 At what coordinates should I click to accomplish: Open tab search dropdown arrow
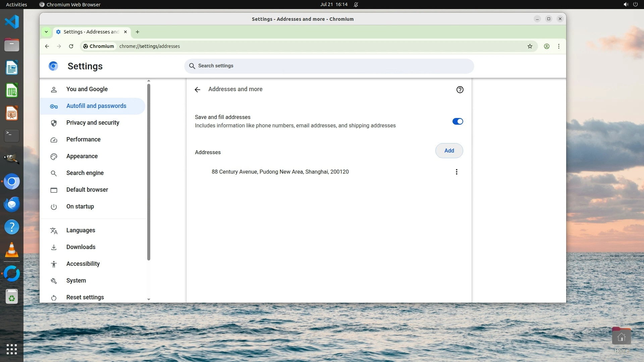pos(46,32)
